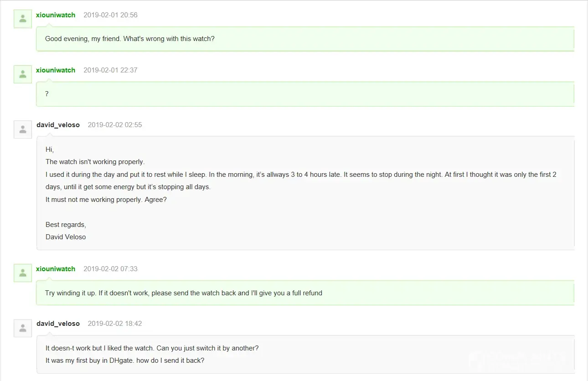The width and height of the screenshot is (588, 381).
Task: Click the 2019-02-02 07:33 timestamp
Action: click(x=110, y=269)
